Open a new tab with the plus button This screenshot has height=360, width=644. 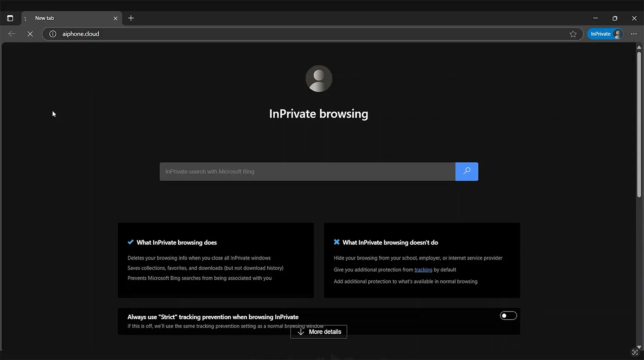point(131,18)
